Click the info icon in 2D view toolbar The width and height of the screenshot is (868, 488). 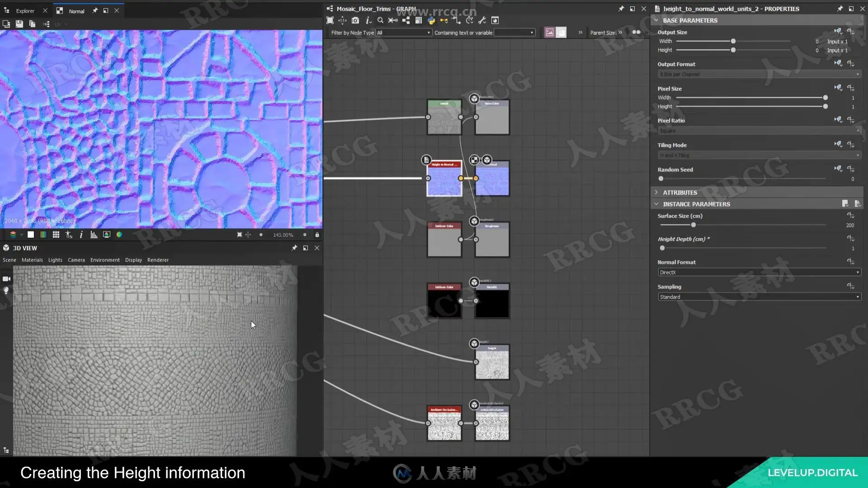coord(81,235)
